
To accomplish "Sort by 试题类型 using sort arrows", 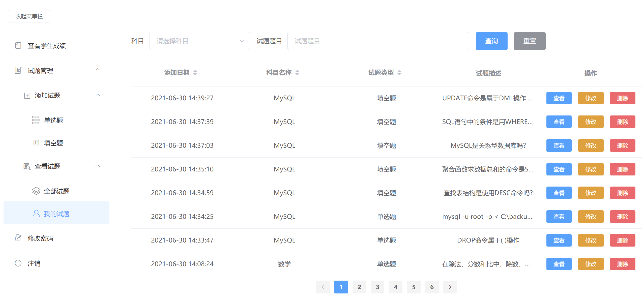I will pos(399,73).
